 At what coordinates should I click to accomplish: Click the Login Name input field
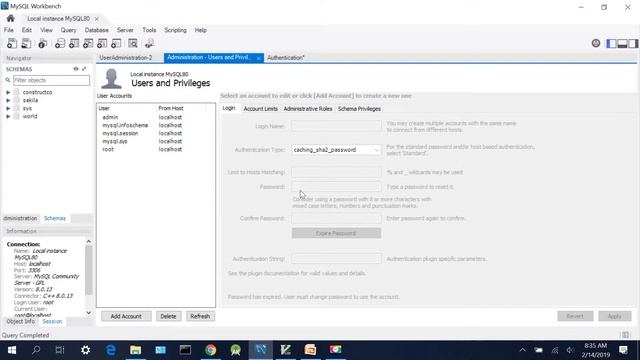(x=336, y=126)
